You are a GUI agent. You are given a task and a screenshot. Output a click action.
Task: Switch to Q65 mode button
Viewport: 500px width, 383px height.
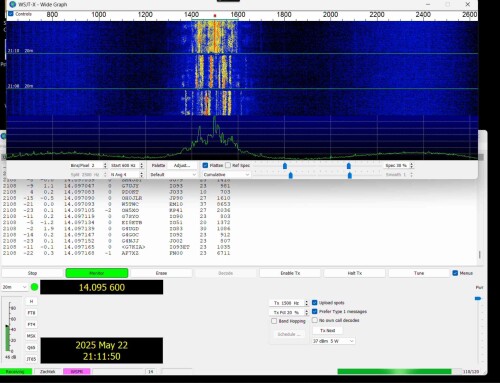[31, 348]
